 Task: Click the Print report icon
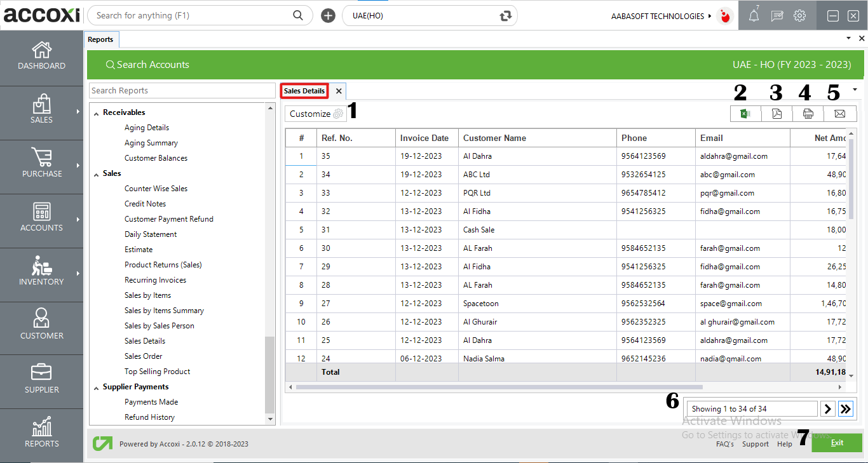point(808,114)
